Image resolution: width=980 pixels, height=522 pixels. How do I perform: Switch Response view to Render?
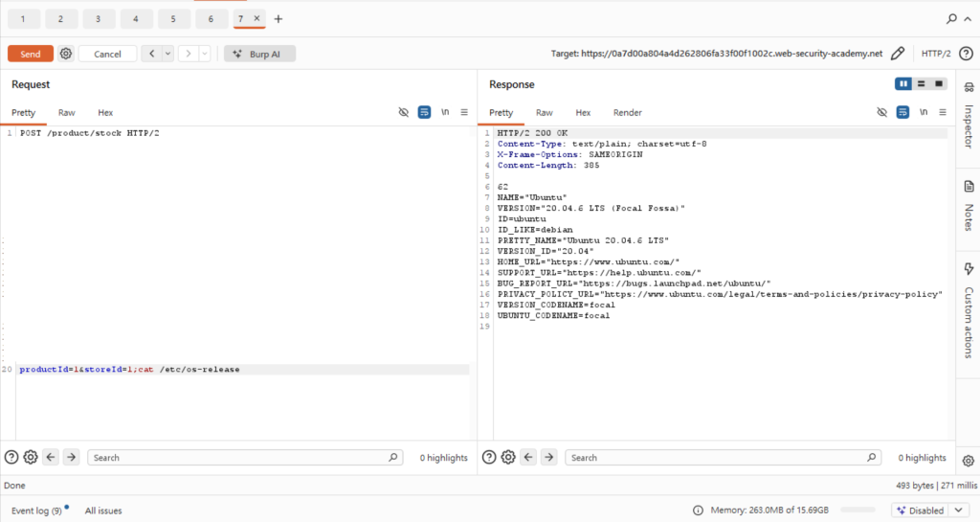pos(628,112)
